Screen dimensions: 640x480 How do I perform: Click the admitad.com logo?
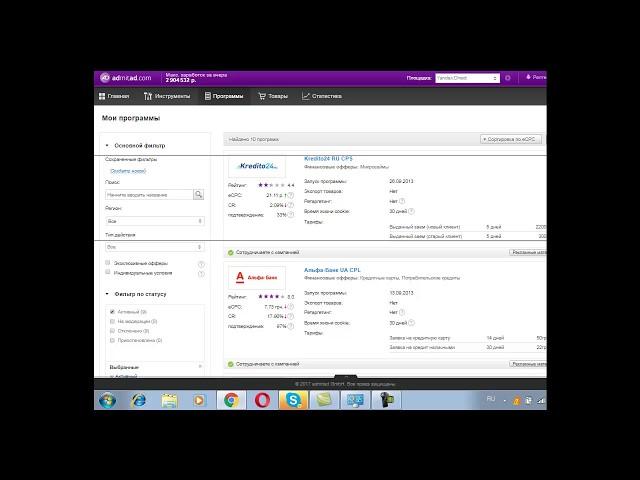pos(126,78)
